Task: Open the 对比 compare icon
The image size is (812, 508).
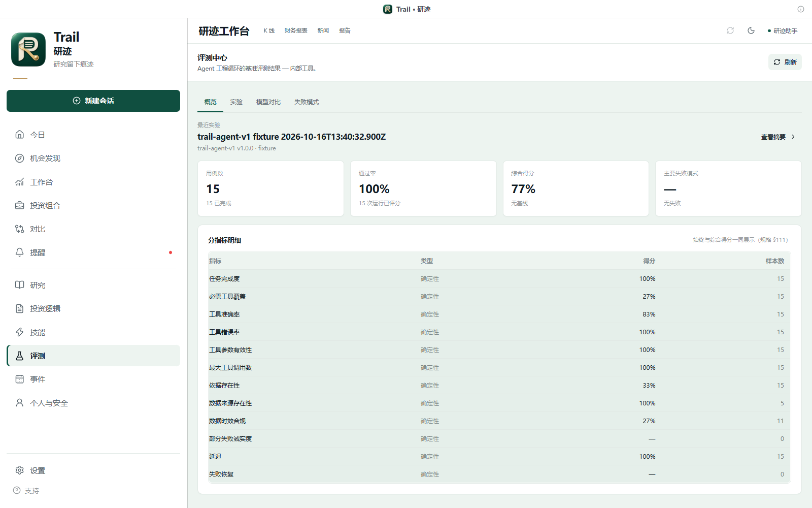Action: tap(19, 229)
